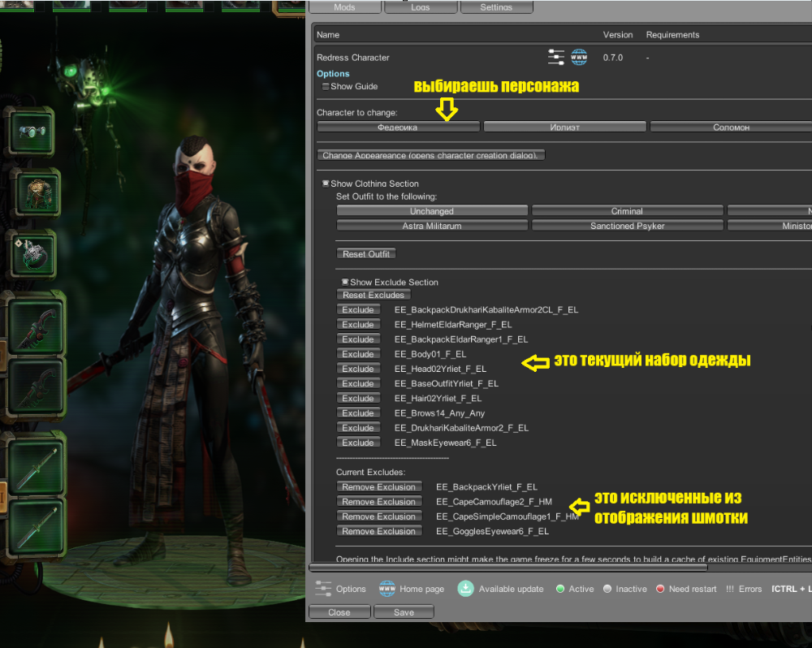Choose the character Федерика
812x648 pixels.
tap(398, 127)
